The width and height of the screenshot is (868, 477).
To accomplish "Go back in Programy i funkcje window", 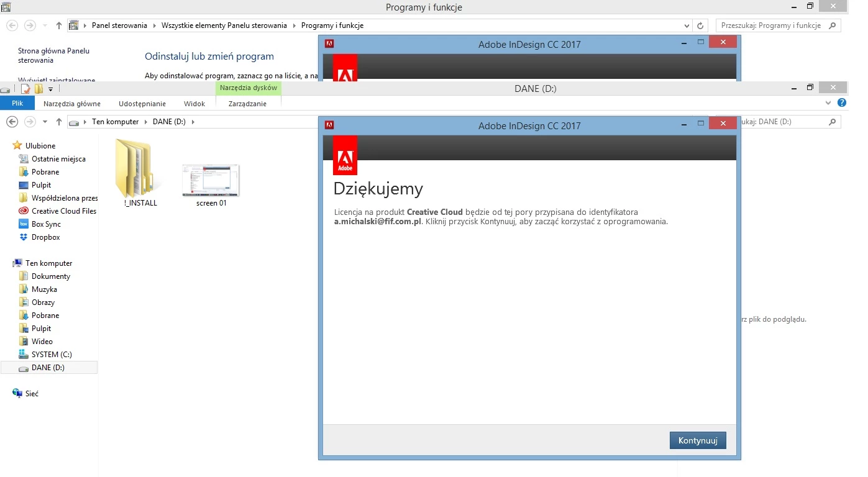I will click(x=12, y=25).
